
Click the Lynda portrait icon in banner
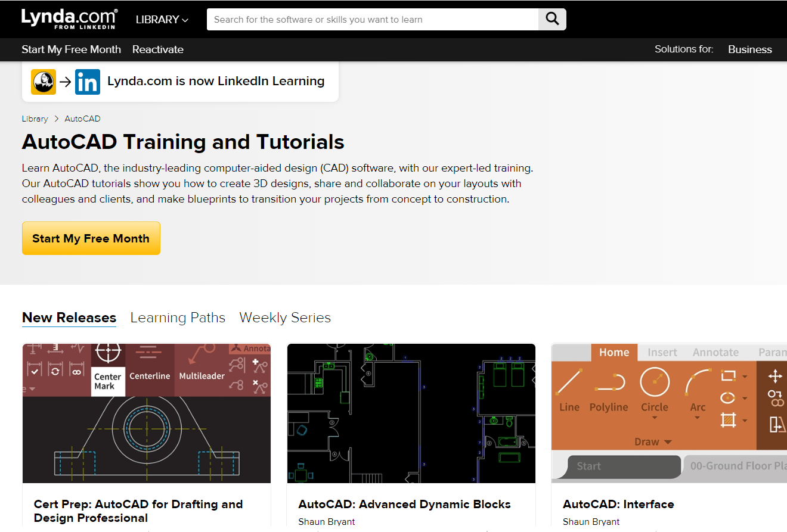(44, 82)
